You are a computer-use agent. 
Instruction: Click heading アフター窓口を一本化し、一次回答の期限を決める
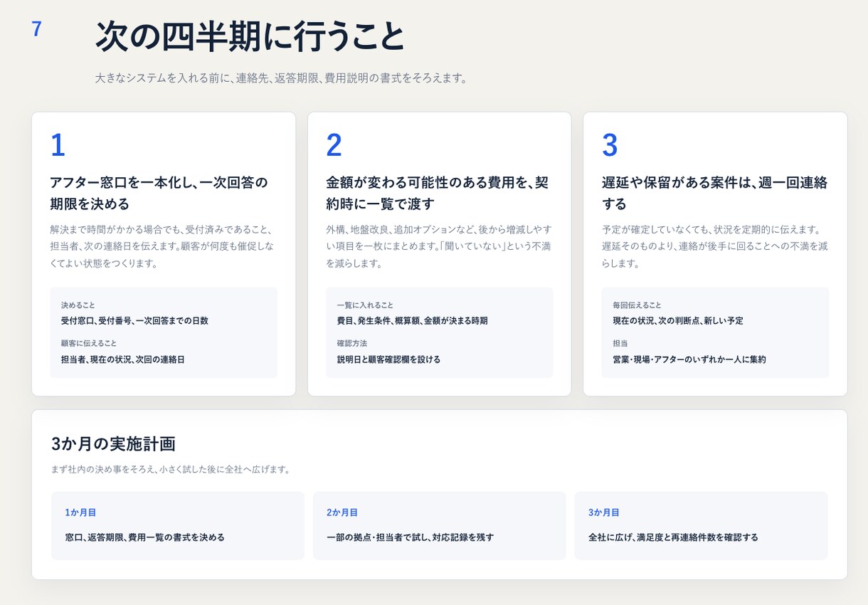159,193
